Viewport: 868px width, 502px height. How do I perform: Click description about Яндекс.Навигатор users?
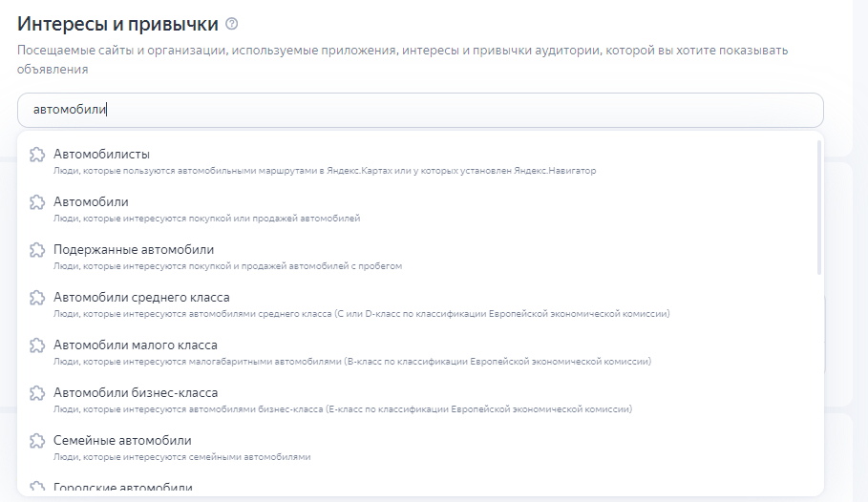point(325,171)
